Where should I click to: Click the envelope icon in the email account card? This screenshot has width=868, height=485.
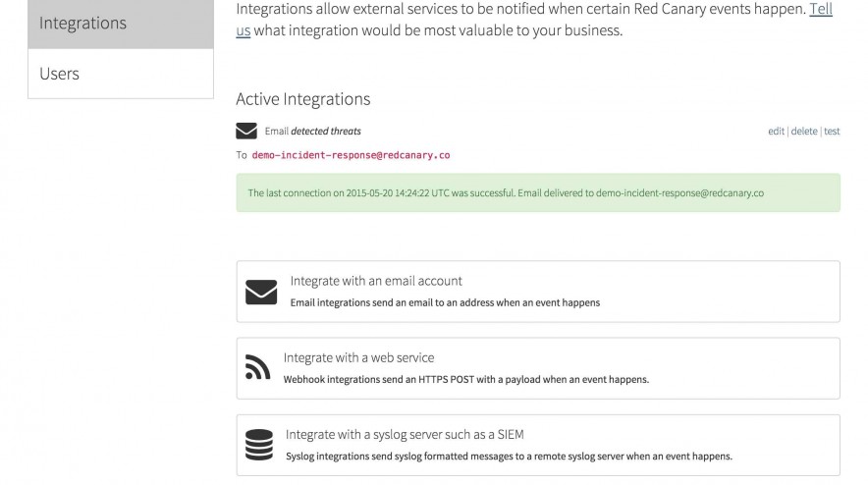pyautogui.click(x=261, y=292)
